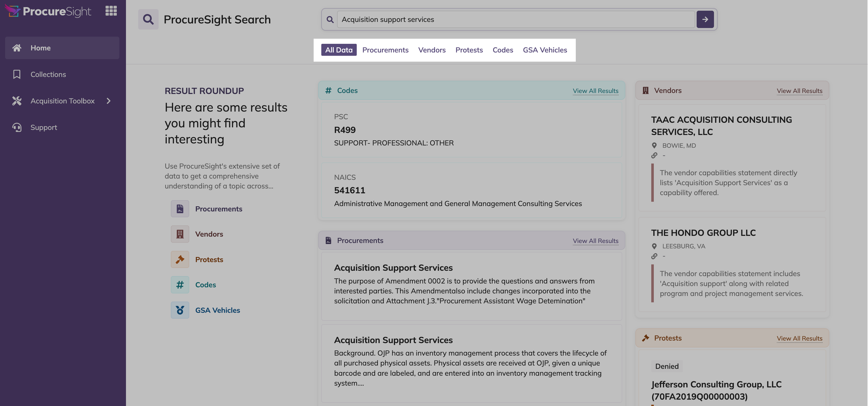Switch to the GSA Vehicles tab
The height and width of the screenshot is (406, 868).
tap(545, 50)
